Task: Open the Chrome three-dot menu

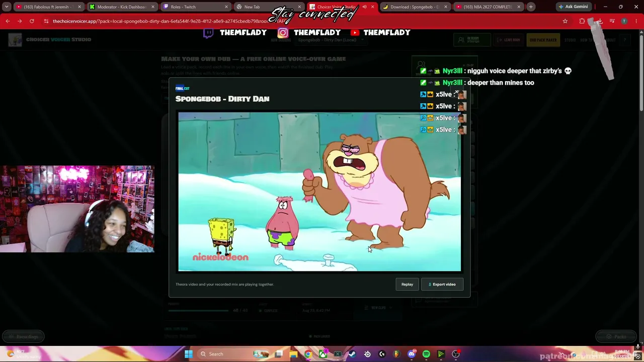Action: 637,21
